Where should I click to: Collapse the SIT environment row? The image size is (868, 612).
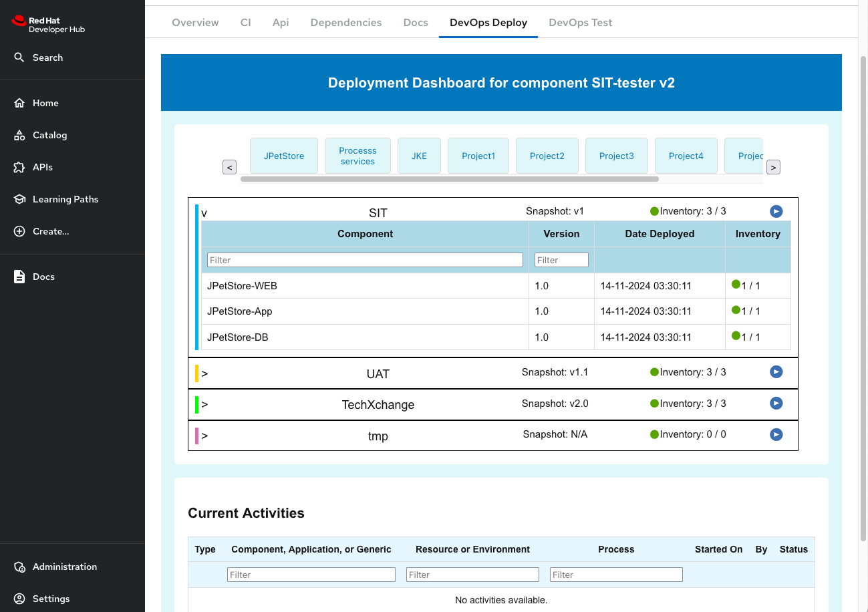tap(204, 214)
